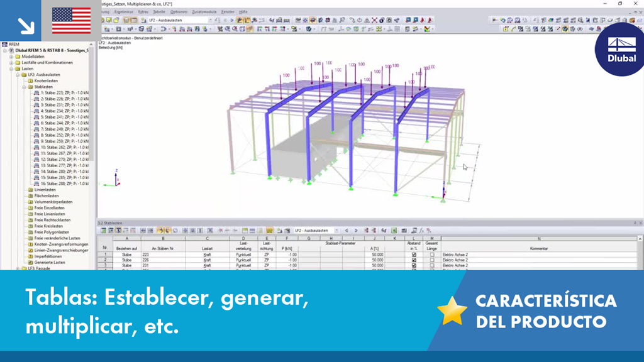Viewport: 644px width, 362px height.
Task: Open the Ergebnisse menu
Action: tap(124, 12)
